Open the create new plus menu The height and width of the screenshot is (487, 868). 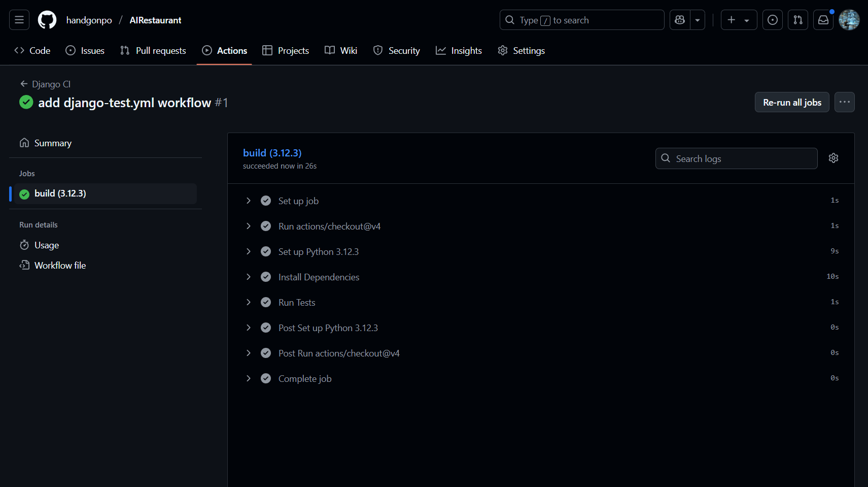pos(739,20)
